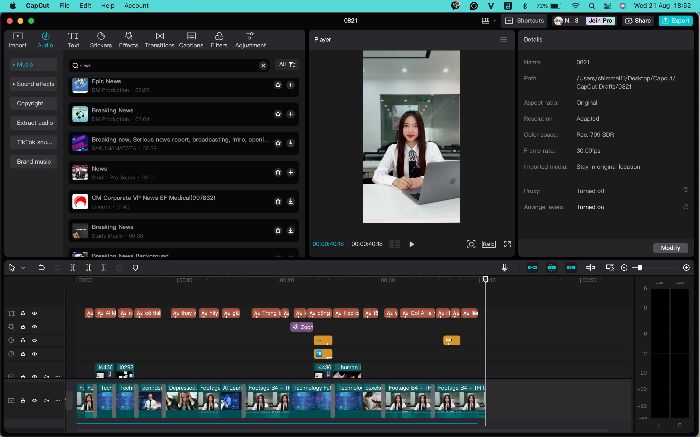Open the Account menu

tap(137, 6)
